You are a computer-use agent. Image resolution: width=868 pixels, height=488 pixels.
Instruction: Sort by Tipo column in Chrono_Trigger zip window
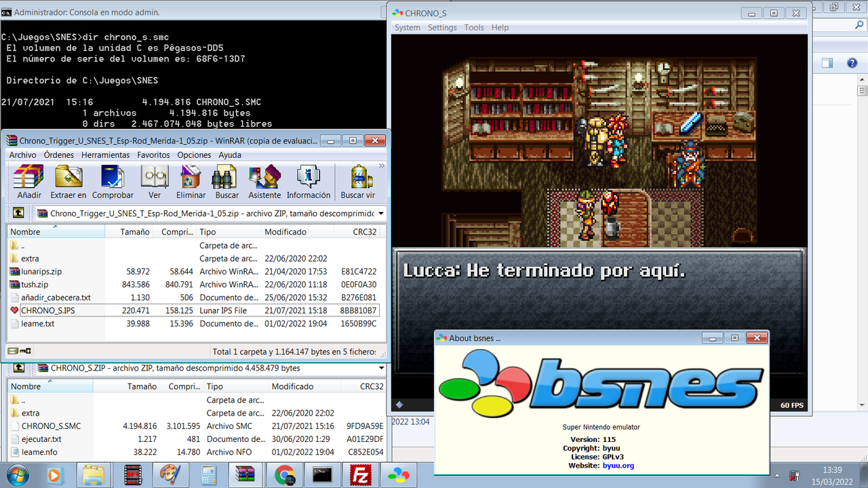tap(230, 232)
